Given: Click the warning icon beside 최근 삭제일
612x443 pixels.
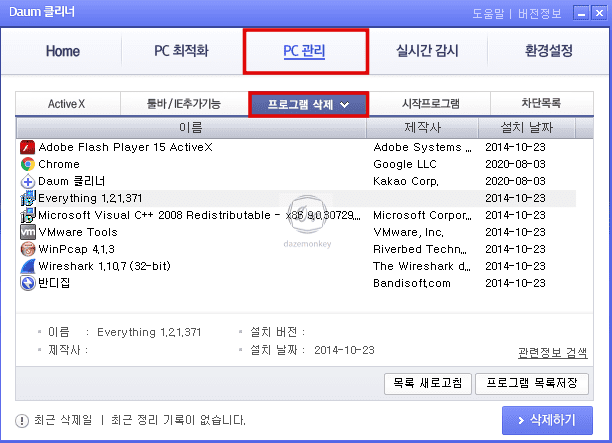Looking at the screenshot, I should 22,421.
